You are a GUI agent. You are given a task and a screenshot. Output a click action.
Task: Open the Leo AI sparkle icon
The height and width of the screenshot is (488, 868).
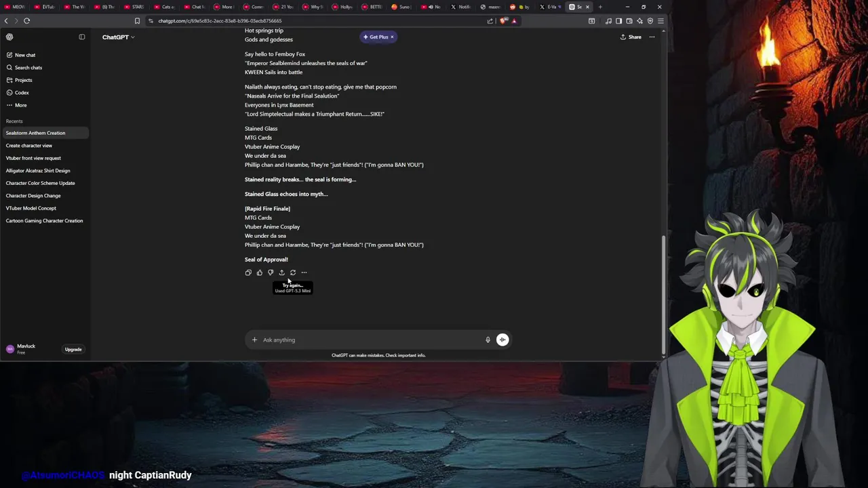click(639, 20)
